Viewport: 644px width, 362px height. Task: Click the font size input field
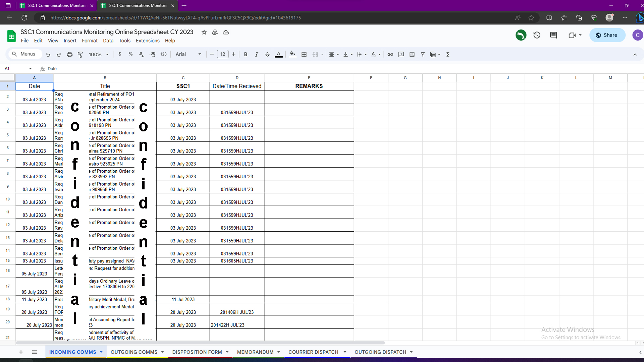223,54
